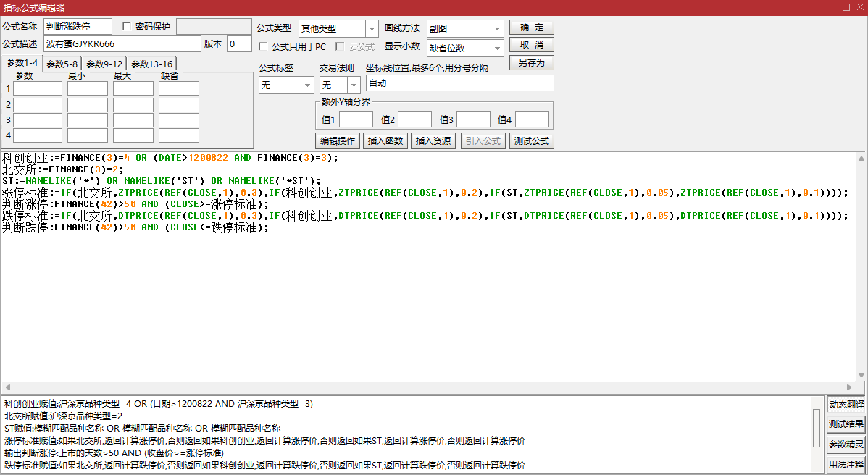Click the horizontal scrollbar right arrow
868x475 pixels.
point(849,387)
